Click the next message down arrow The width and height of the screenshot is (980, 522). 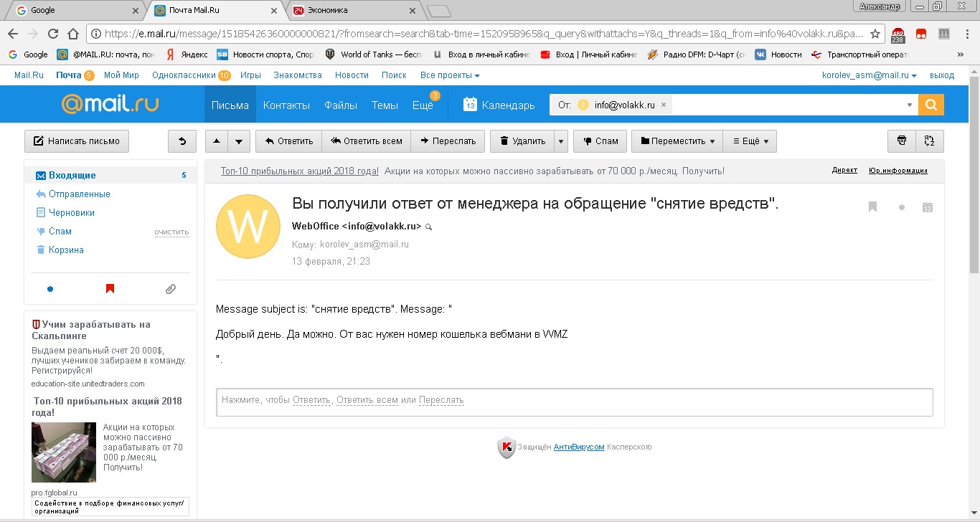(240, 141)
